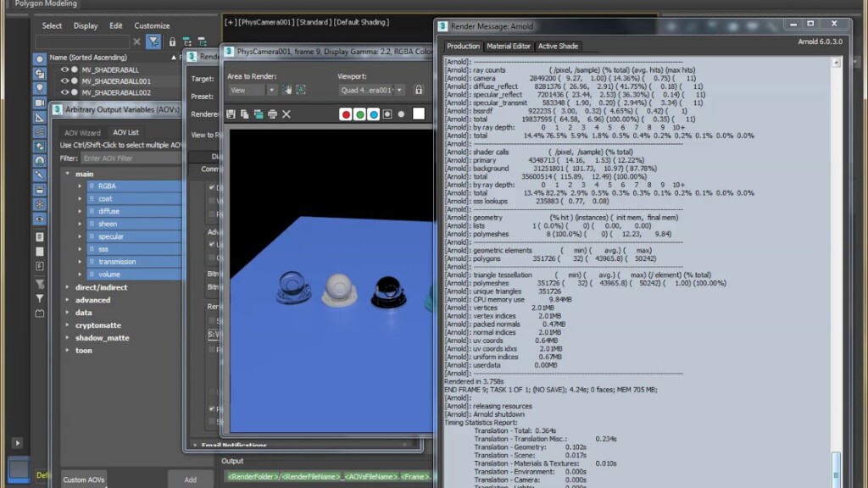Open the render region selection icon

tap(301, 90)
